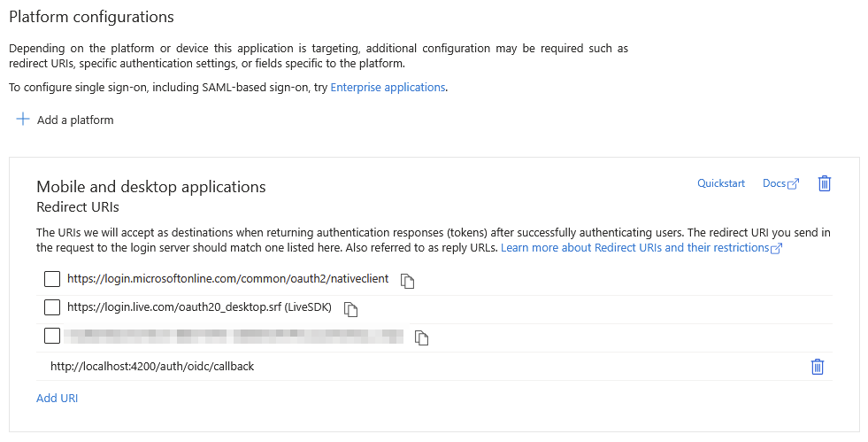Delete the localhost:4200 callback URI

[817, 367]
